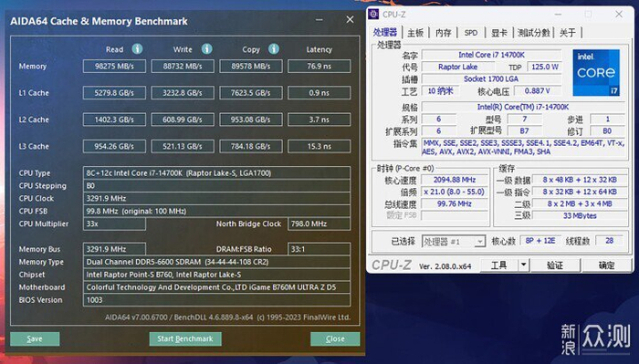Click the Memory Latency value 76.9 ns
639x364 pixels.
[319, 66]
